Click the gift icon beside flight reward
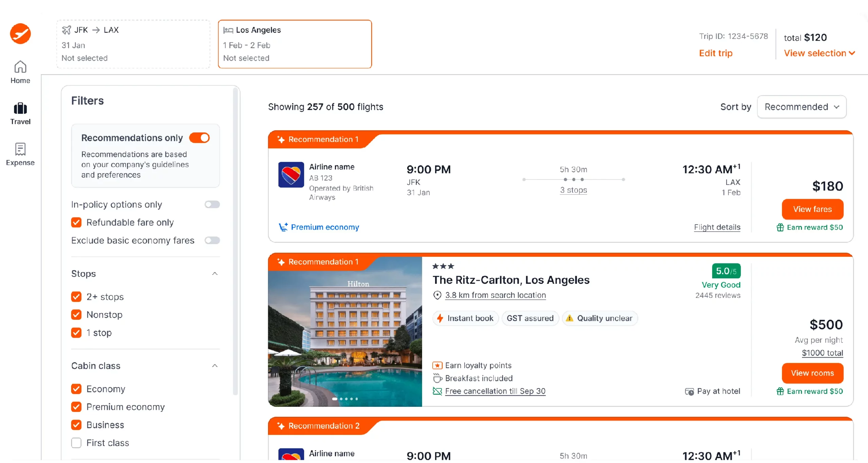868x463 pixels. pyautogui.click(x=780, y=227)
